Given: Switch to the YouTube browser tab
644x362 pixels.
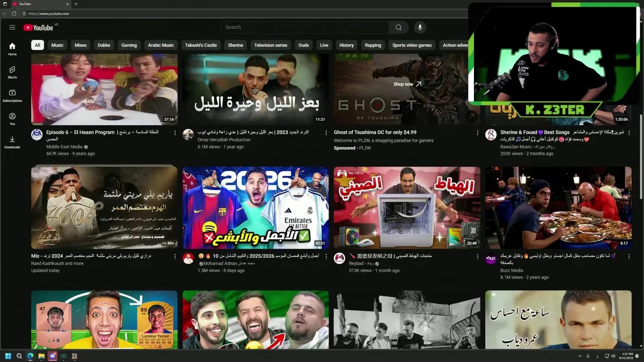Looking at the screenshot, I should pos(40,4).
